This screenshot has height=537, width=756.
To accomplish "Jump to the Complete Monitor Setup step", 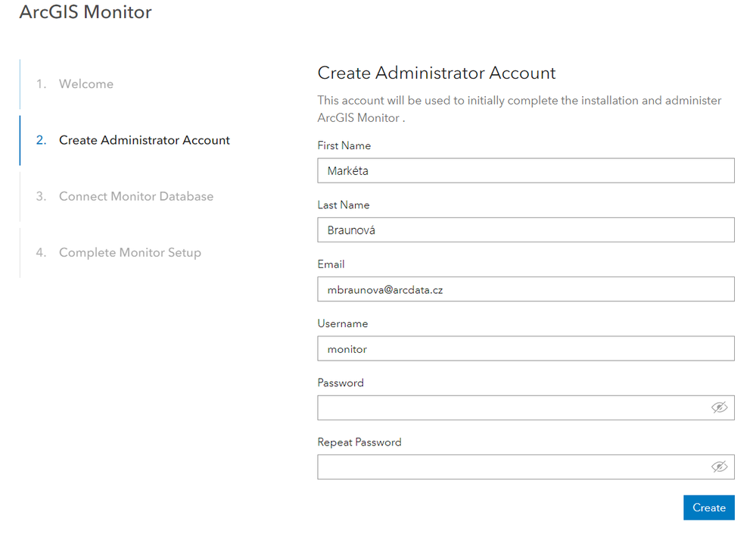I will tap(130, 252).
